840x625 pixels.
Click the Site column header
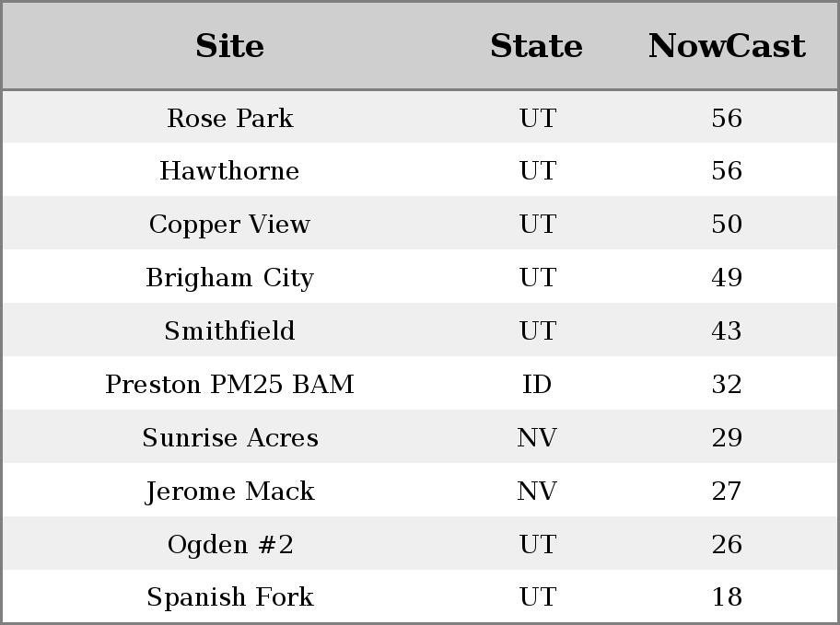pos(229,46)
